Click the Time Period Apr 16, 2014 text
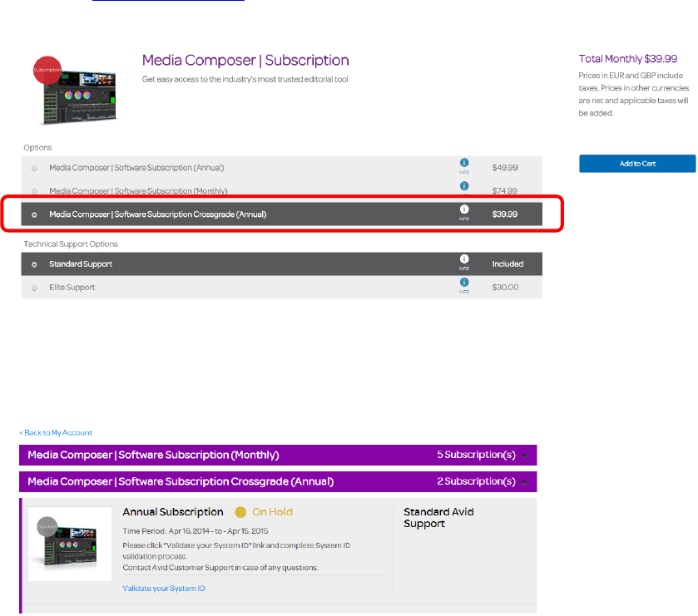 pos(196,530)
